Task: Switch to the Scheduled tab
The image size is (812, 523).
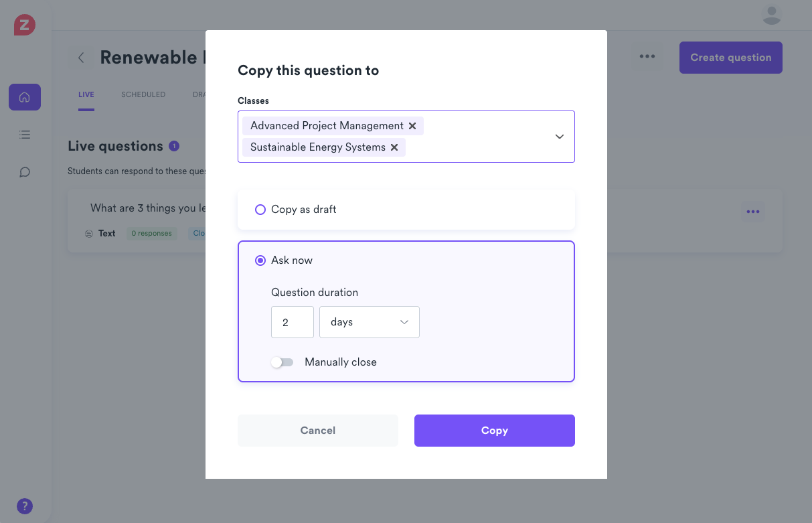Action: click(143, 94)
